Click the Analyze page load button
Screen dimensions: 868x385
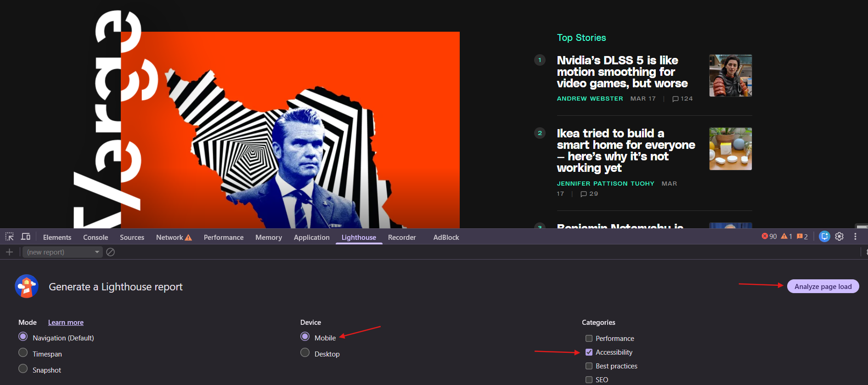823,286
